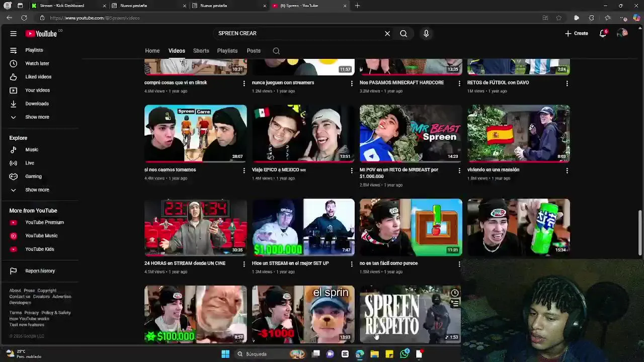Open 'Viaje EPICO a MEXICO' thumbnail

tap(303, 133)
